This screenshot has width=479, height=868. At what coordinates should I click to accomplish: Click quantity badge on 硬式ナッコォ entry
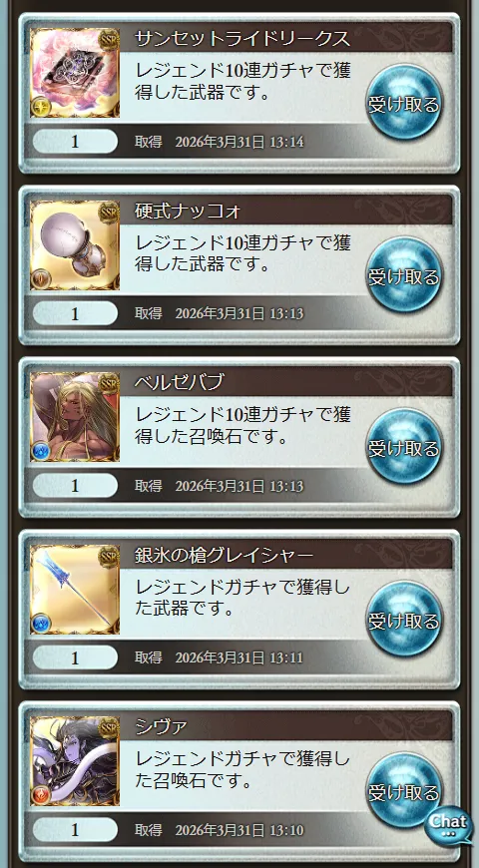pos(75,314)
